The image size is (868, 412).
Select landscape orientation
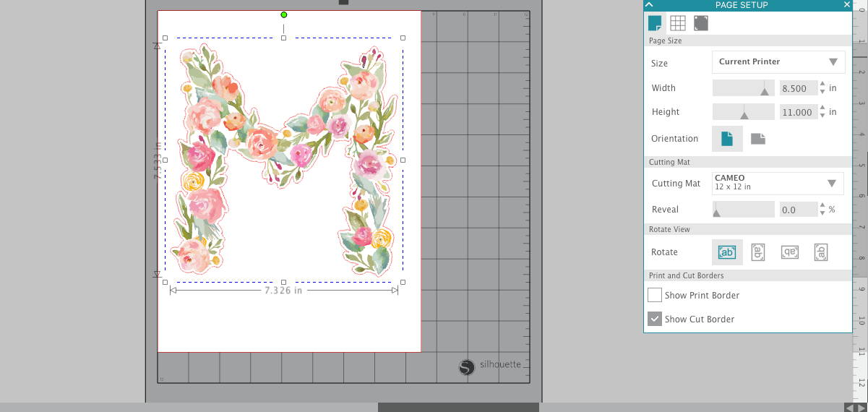click(757, 139)
